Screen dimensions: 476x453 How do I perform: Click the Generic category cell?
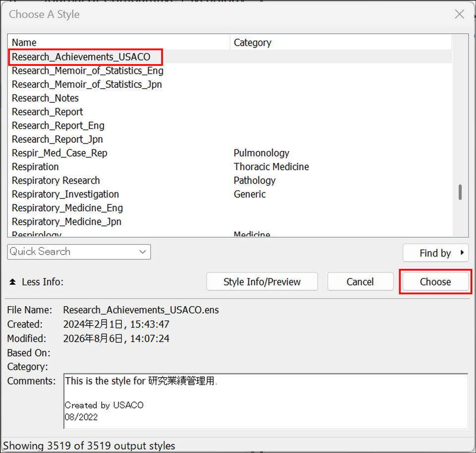tap(249, 194)
